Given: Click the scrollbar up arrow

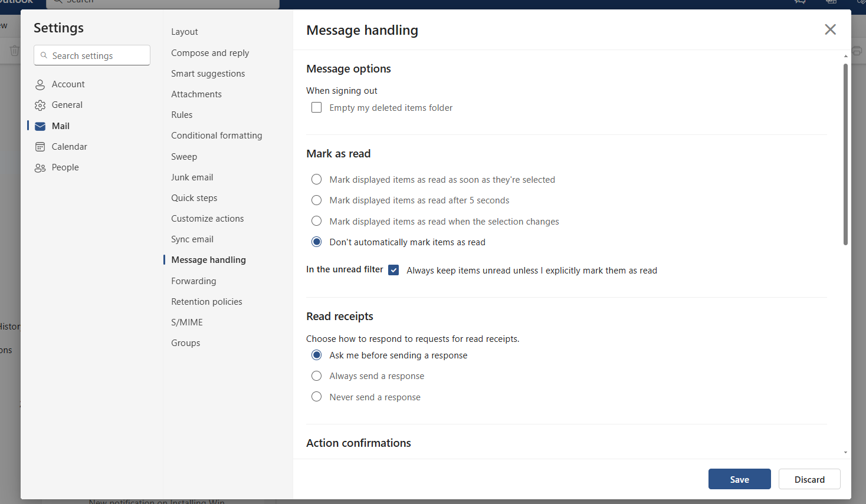Looking at the screenshot, I should 845,56.
